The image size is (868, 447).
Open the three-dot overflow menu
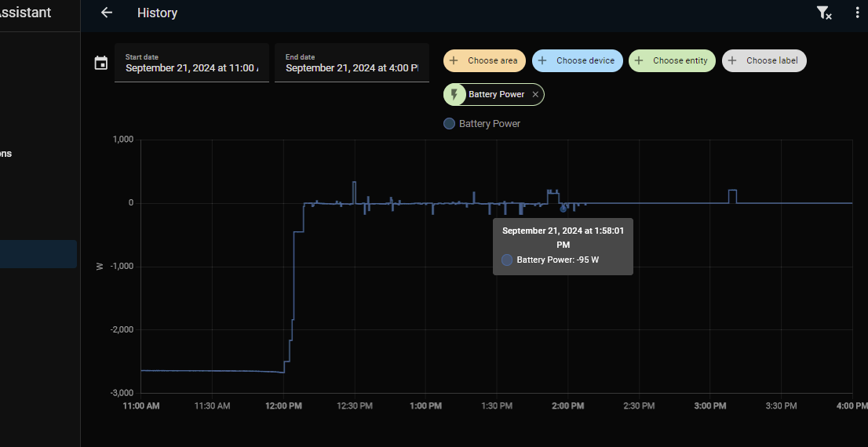tap(858, 13)
